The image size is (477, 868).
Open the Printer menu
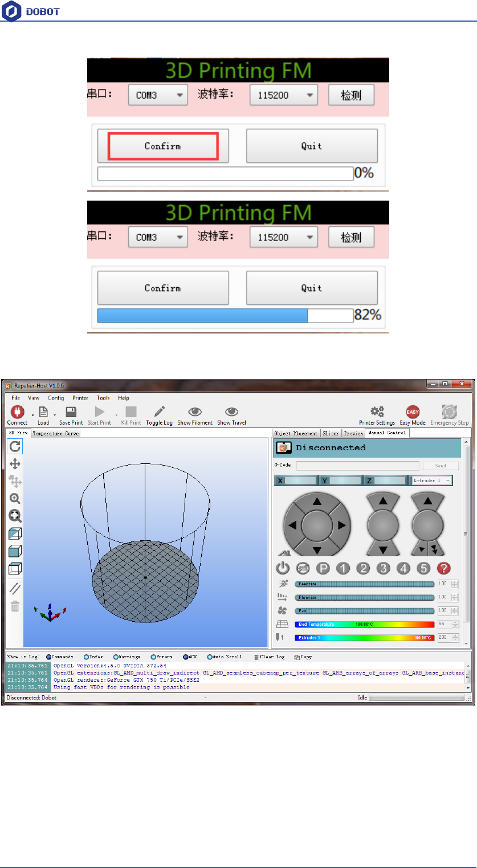[x=80, y=398]
